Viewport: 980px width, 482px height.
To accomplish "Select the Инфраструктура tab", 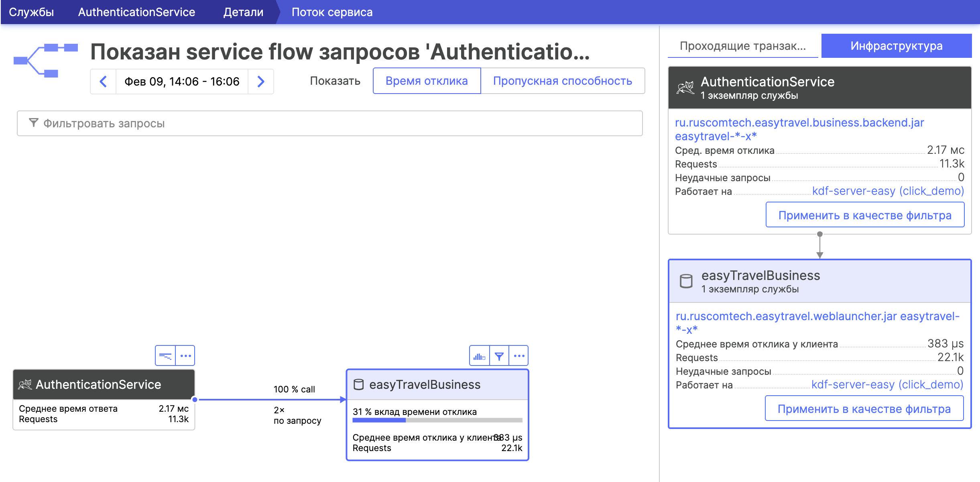I will coord(896,46).
